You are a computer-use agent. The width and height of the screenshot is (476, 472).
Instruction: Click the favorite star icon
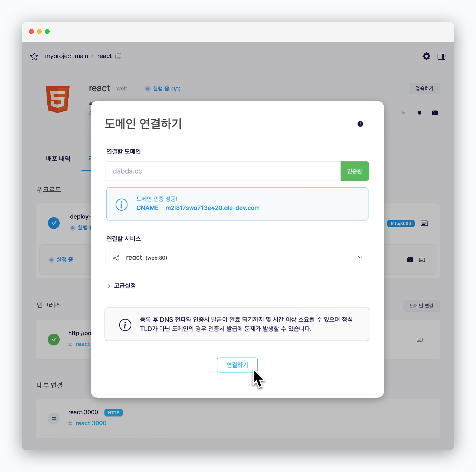point(34,56)
